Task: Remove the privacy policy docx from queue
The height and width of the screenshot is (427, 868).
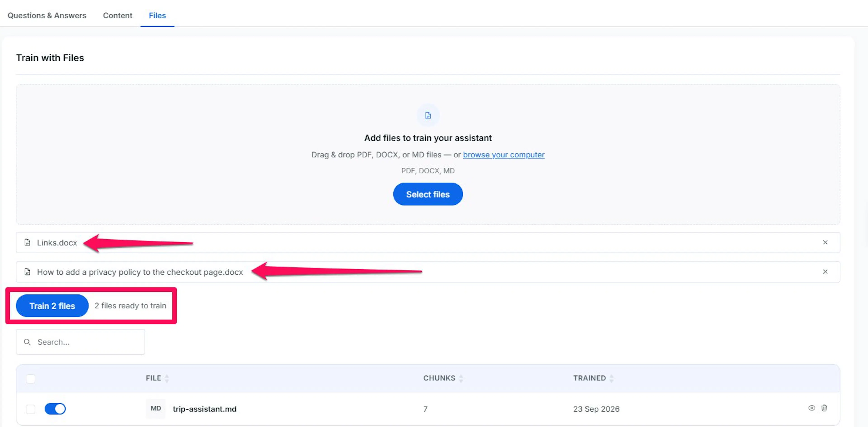Action: [x=825, y=271]
